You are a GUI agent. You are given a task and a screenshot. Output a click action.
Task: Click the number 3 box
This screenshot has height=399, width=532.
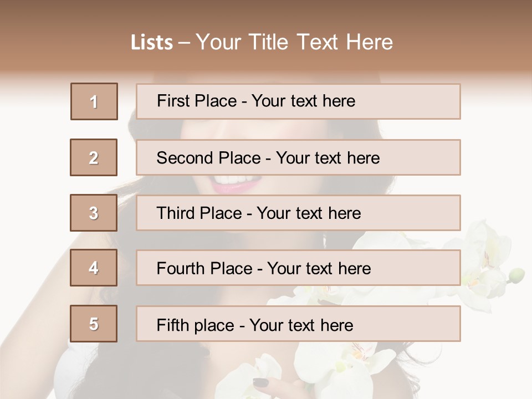click(x=94, y=213)
